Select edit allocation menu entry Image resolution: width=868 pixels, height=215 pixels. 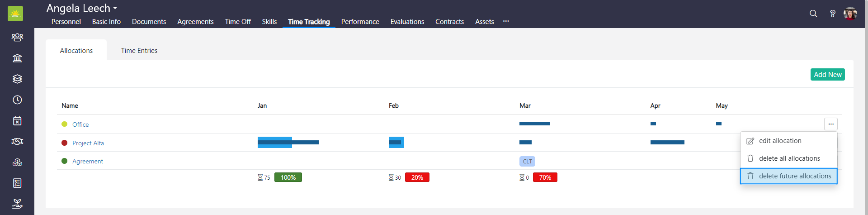tap(780, 141)
